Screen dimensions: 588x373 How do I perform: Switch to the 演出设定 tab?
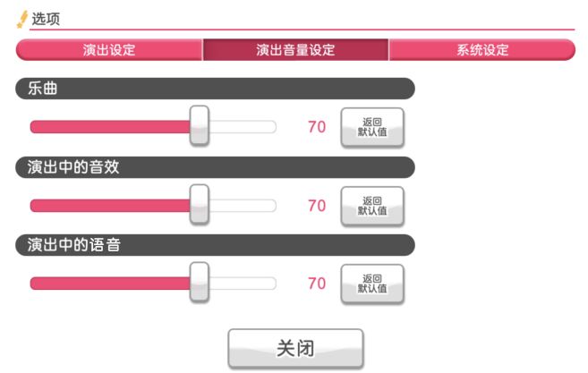point(109,49)
